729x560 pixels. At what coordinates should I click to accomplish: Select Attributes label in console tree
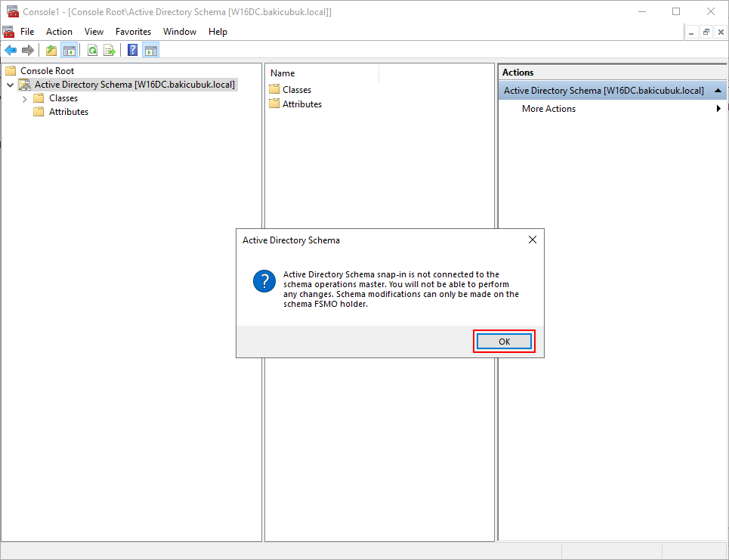pos(69,112)
